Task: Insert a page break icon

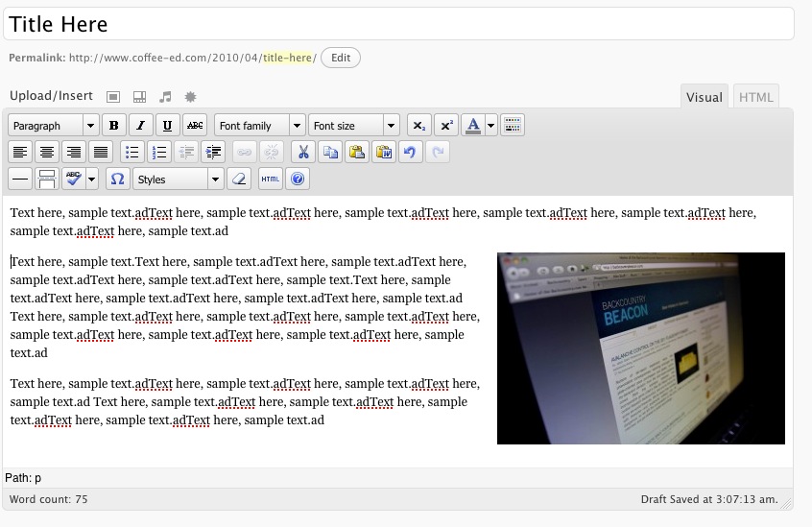Action: (47, 180)
